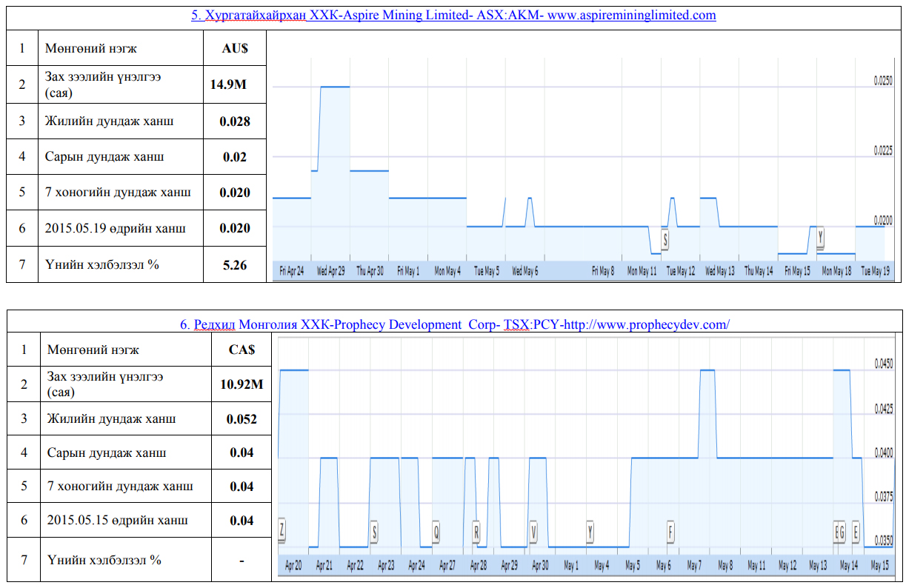Click the 5.26 price change value
The height and width of the screenshot is (588, 906).
pos(234,264)
